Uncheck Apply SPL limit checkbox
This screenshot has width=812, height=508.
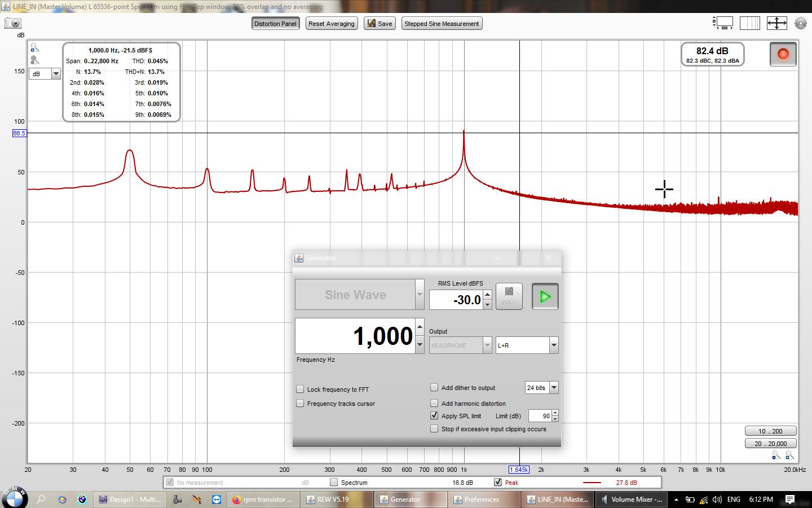point(434,415)
